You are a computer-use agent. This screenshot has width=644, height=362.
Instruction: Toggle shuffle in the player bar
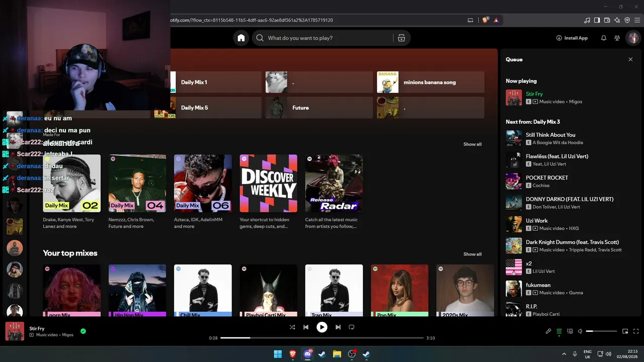point(292,327)
